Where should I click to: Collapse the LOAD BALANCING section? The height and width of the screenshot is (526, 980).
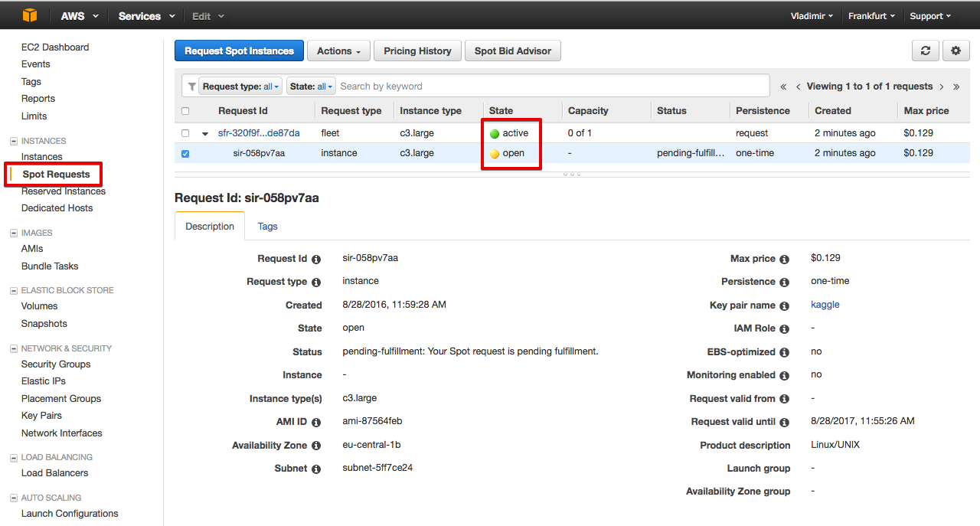pos(13,458)
